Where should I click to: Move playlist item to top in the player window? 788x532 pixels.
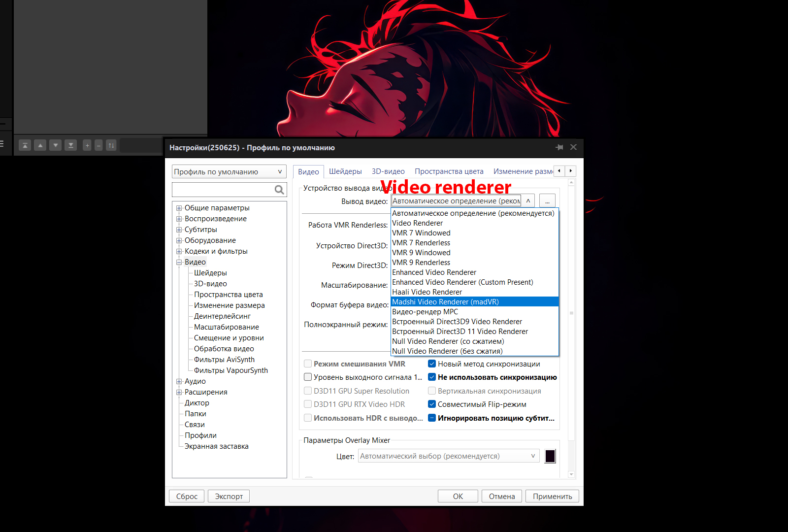[25, 145]
